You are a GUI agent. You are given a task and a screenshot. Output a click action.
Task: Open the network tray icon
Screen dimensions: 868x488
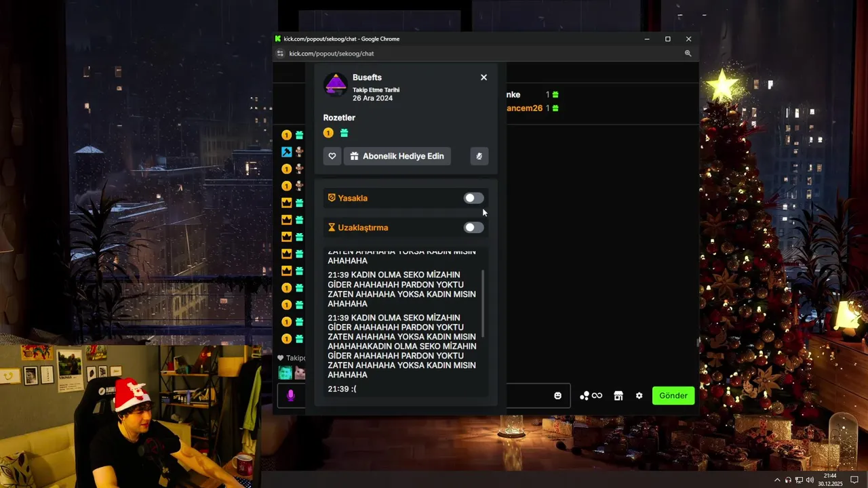click(799, 480)
